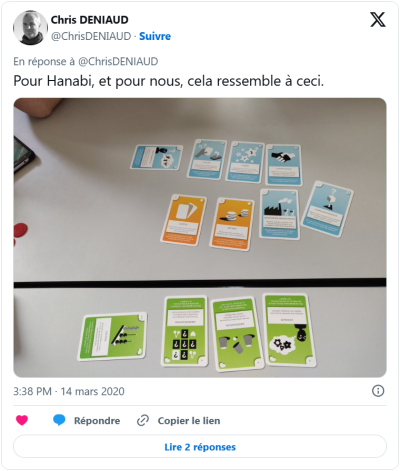
Task: Click Suivre to follow the account
Action: (155, 36)
